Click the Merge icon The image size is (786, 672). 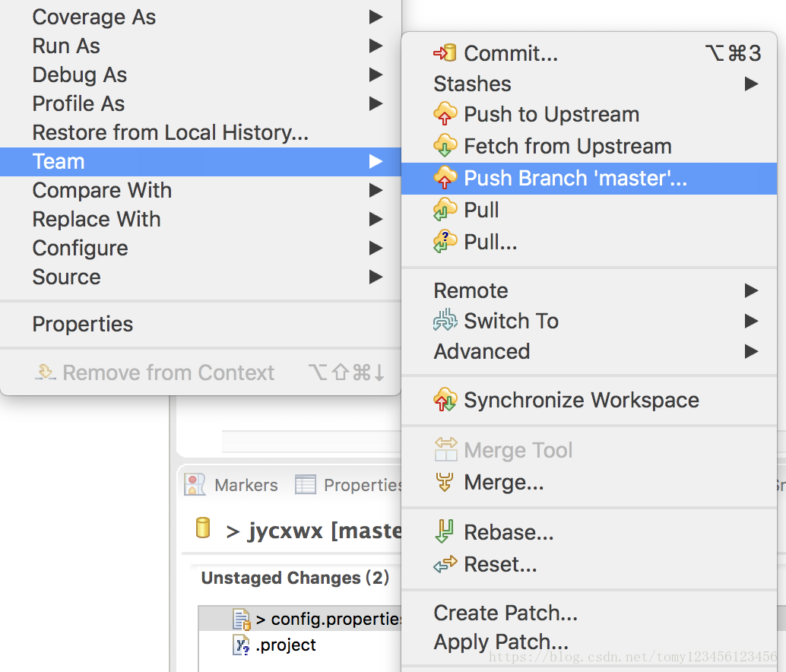(x=445, y=482)
